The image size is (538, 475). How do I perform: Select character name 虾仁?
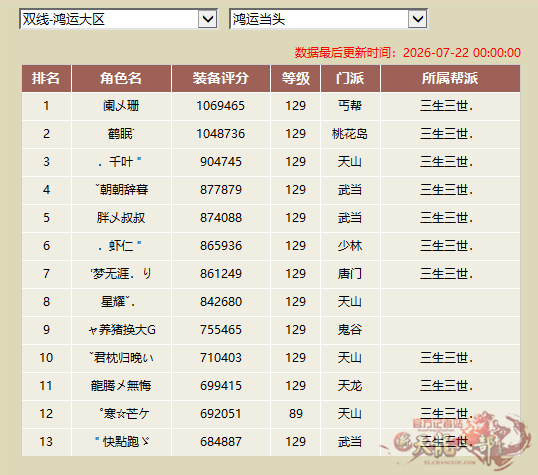click(120, 246)
